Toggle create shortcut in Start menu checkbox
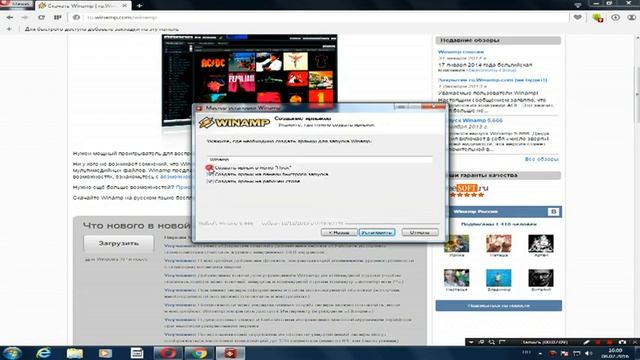The image size is (640, 360). (x=210, y=168)
